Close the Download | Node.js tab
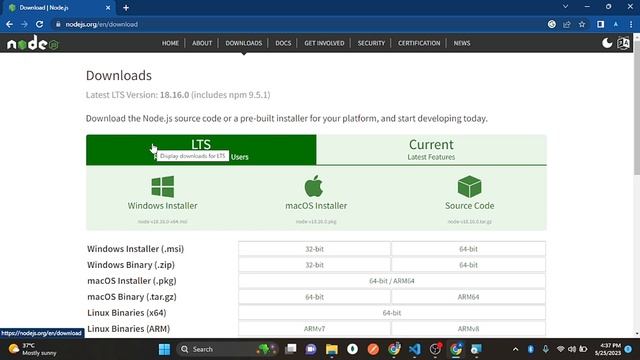Viewport: 640px width, 360px height. coord(108,8)
